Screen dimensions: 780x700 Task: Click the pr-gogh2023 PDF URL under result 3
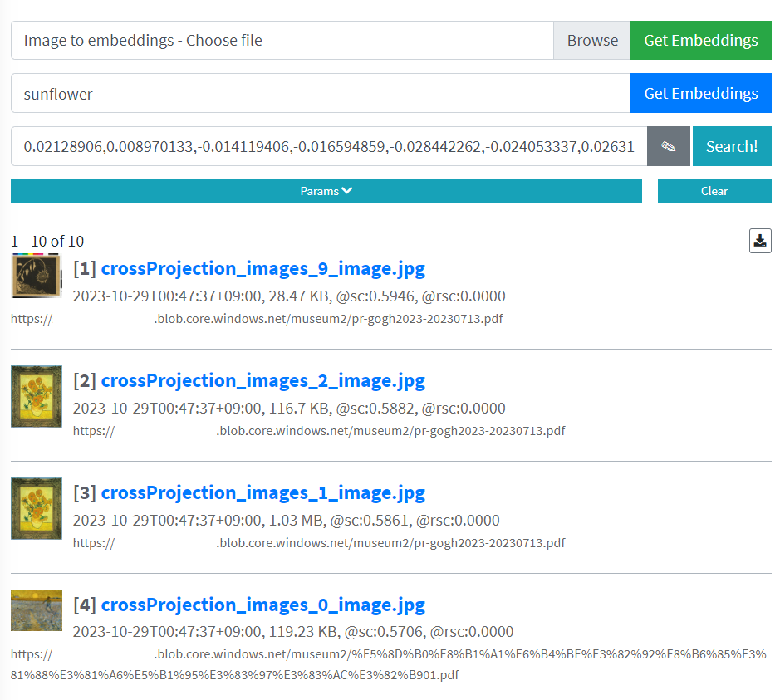click(319, 543)
